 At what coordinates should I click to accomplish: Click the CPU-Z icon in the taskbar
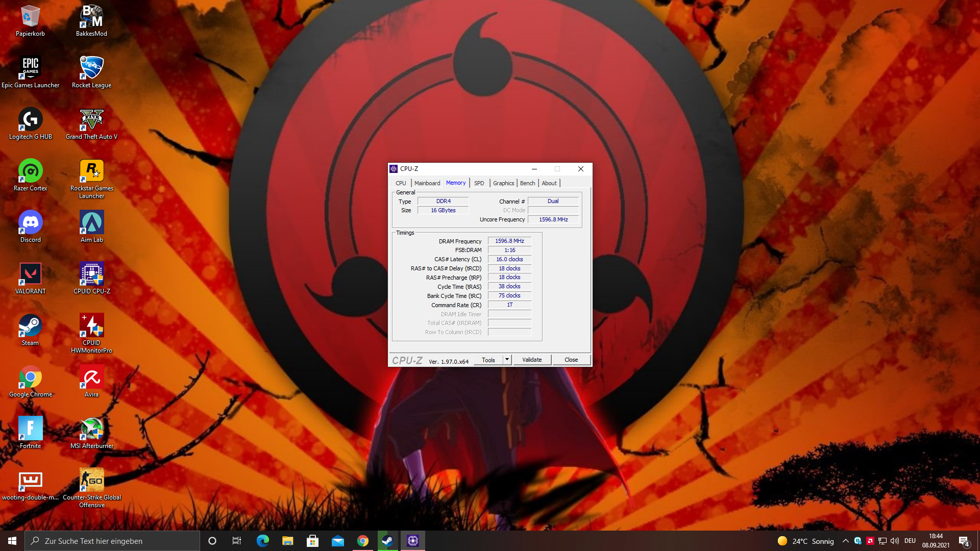[412, 541]
